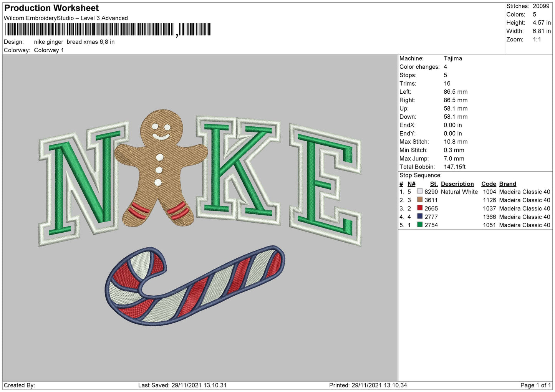Viewport: 555px width, 392px height.
Task: Click the 'St.' column header
Action: pyautogui.click(x=434, y=184)
